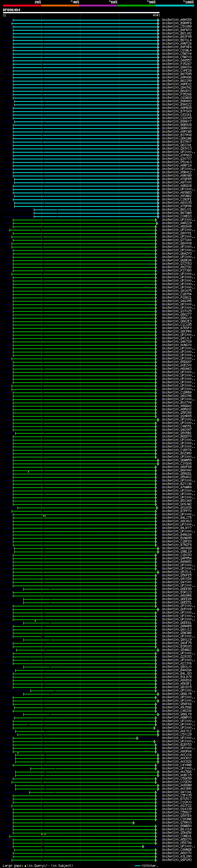Click cyan alignment bar for UniRef100_B6T8W9

point(96,213)
